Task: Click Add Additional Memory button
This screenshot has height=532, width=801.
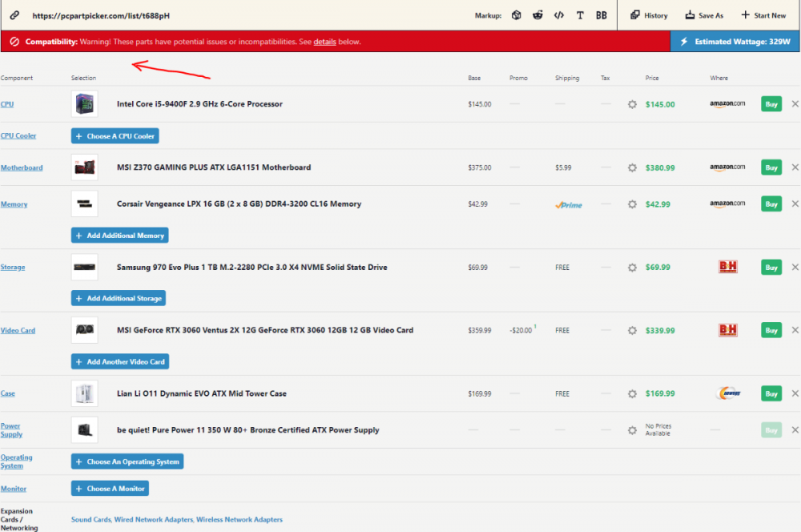Action: 120,236
